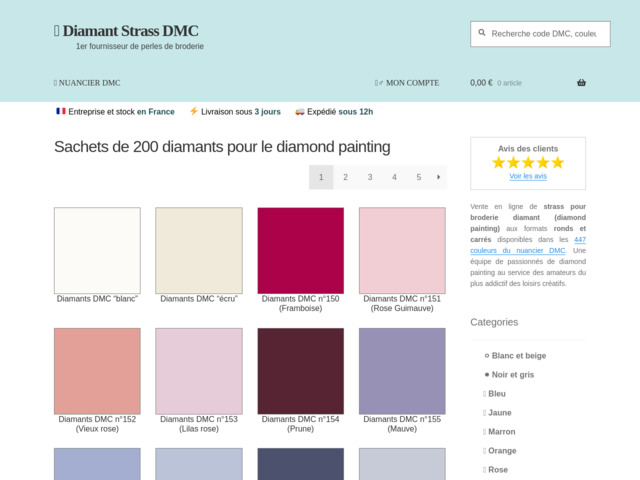This screenshot has height=480, width=640.
Task: Select the DMC blanc white swatch
Action: coord(97,250)
